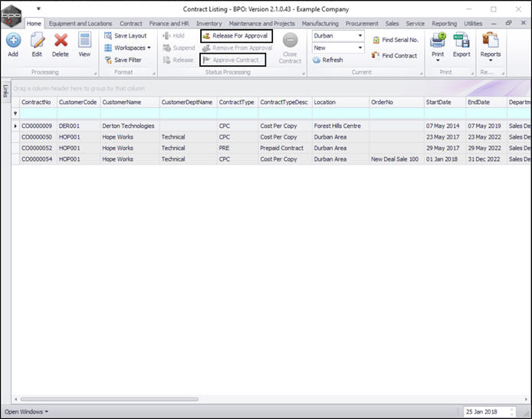The height and width of the screenshot is (419, 532).
Task: Open the View contract icon
Action: click(84, 40)
